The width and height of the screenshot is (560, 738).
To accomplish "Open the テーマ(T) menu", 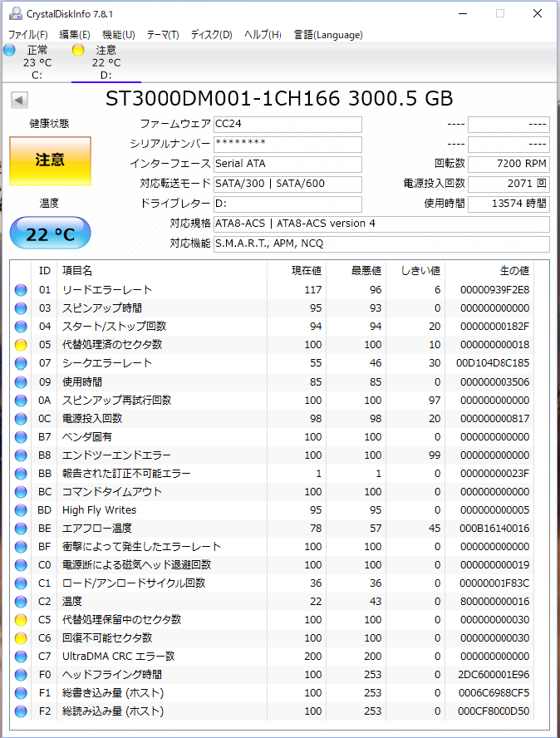I will coord(163,35).
